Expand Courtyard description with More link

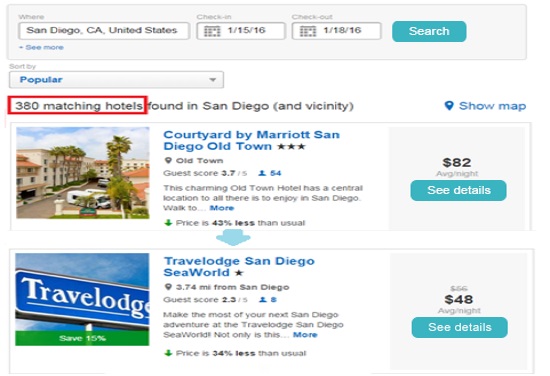pos(222,208)
